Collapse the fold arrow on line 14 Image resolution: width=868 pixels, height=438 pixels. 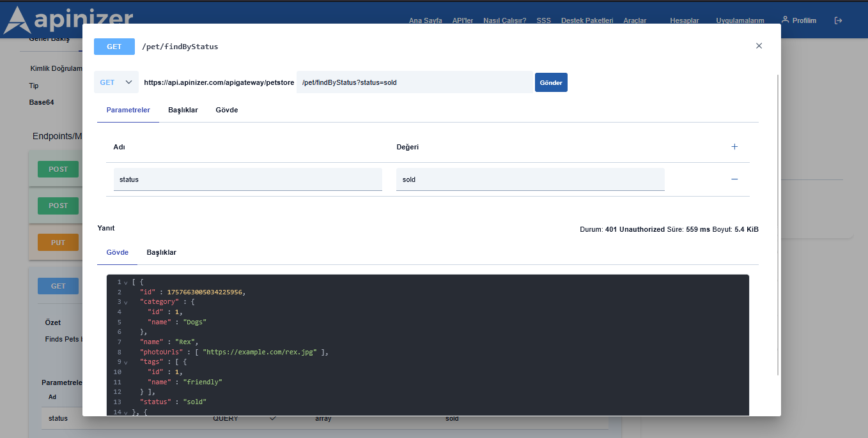coord(126,412)
